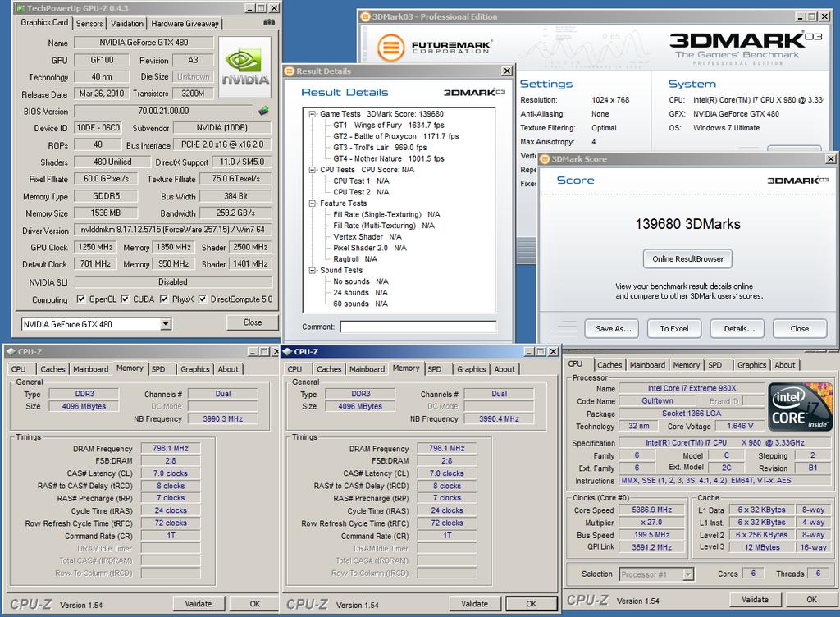840x617 pixels.
Task: Click the GPU-Z screenshot camera icon
Action: click(269, 22)
